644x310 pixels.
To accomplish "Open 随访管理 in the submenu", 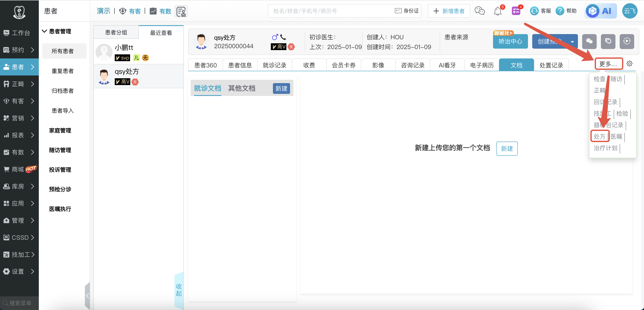I will click(60, 150).
